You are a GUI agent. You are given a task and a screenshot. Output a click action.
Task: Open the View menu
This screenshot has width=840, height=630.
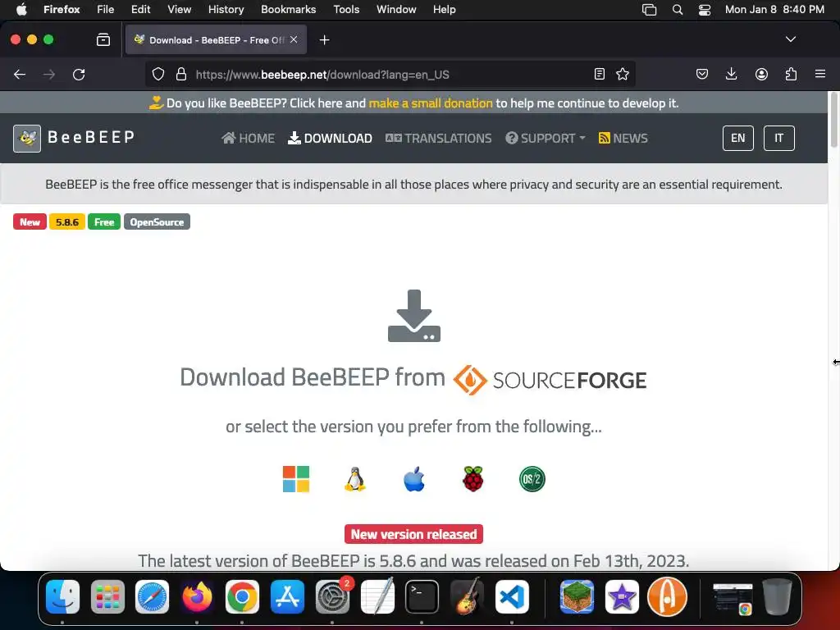click(x=179, y=10)
